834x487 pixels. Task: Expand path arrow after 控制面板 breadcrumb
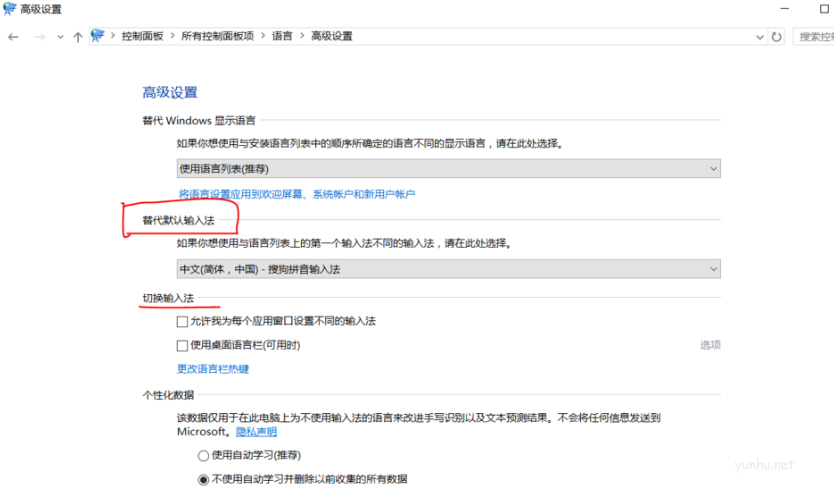coord(172,36)
